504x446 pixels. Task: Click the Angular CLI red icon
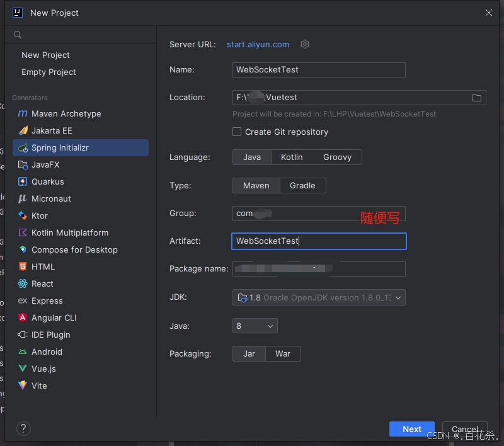tap(23, 317)
